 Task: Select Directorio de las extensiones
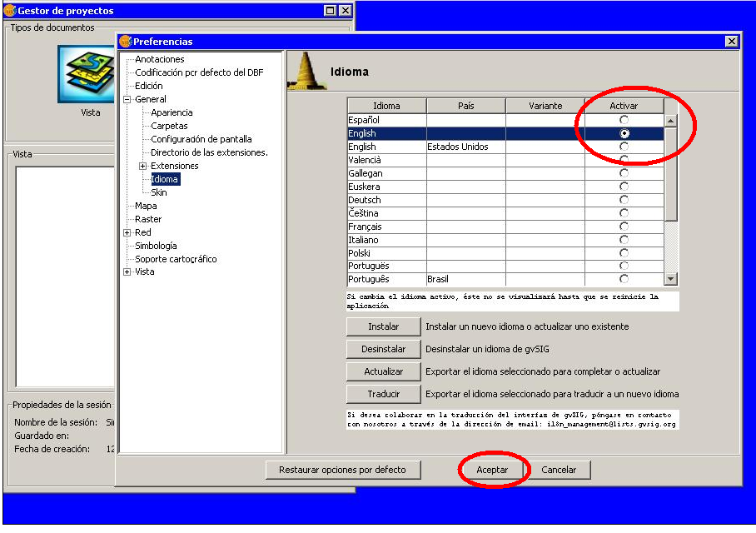point(209,152)
